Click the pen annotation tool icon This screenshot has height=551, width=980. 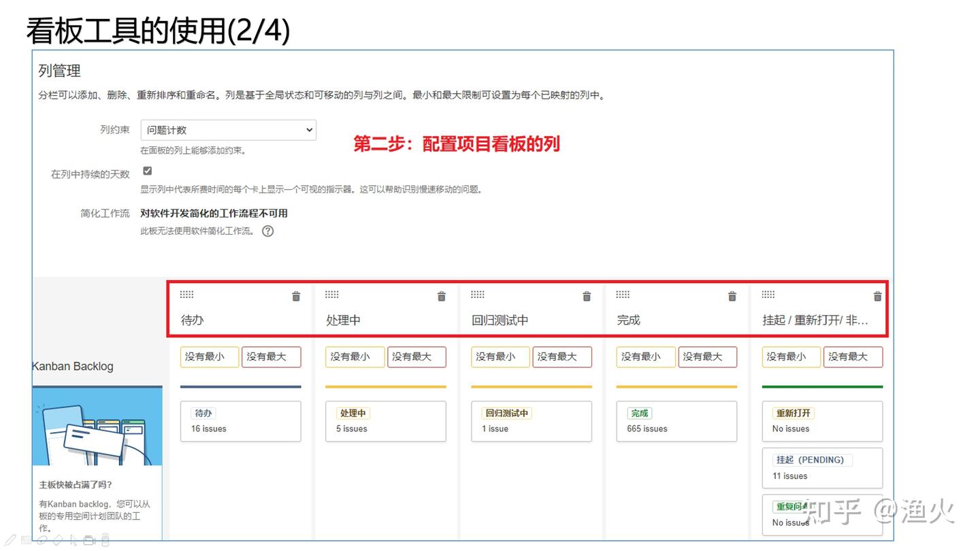11,540
